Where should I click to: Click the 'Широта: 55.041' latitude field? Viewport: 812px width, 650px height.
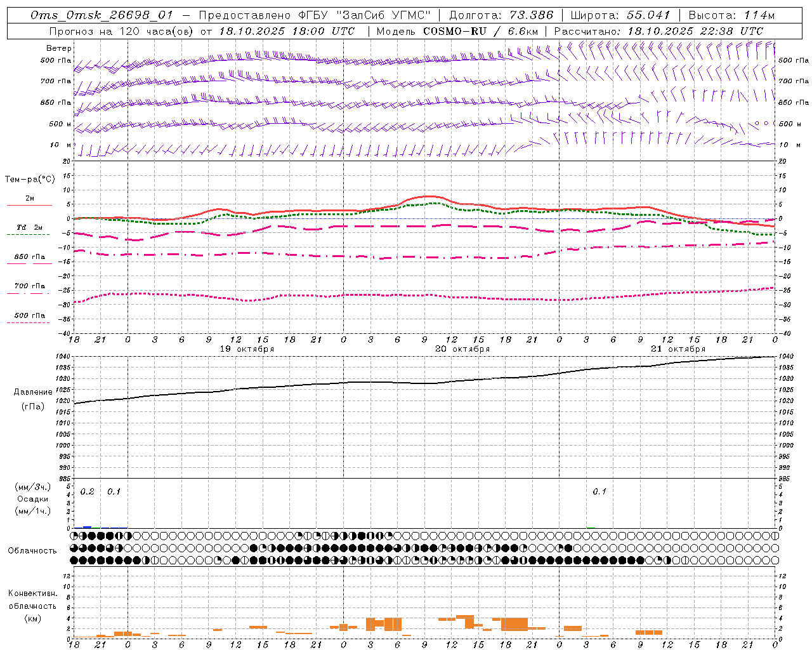(620, 15)
